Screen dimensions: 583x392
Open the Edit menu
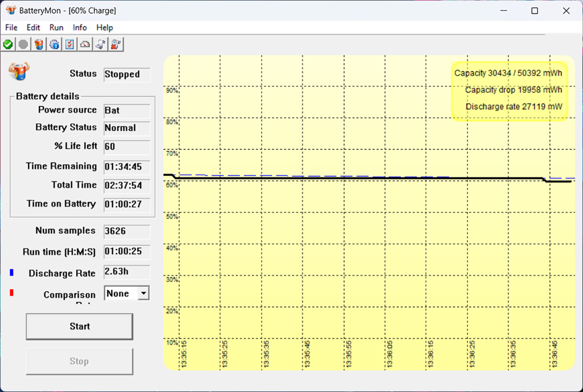pyautogui.click(x=33, y=27)
